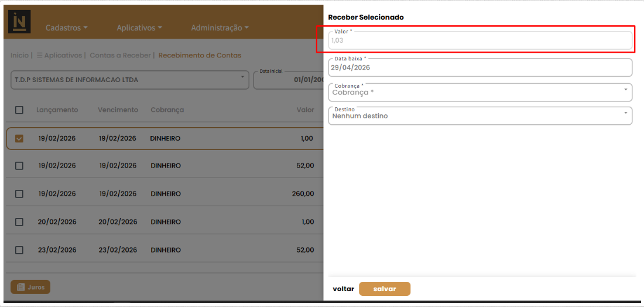Open the Administração menu

(x=220, y=28)
